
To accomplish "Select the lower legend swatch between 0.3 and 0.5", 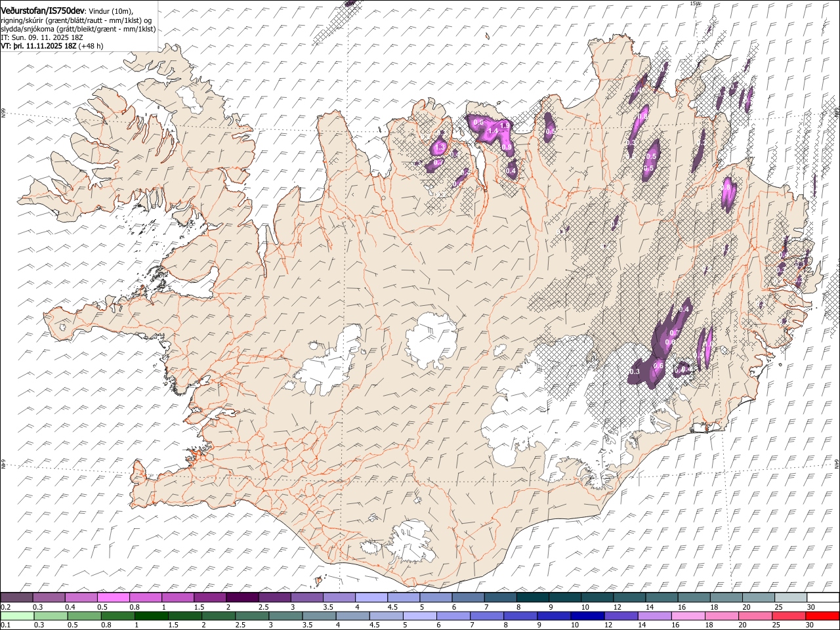I will click(50, 616).
